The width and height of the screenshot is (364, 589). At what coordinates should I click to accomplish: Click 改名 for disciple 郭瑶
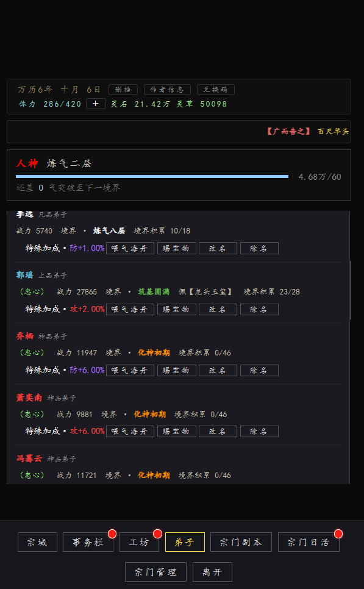pyautogui.click(x=218, y=309)
